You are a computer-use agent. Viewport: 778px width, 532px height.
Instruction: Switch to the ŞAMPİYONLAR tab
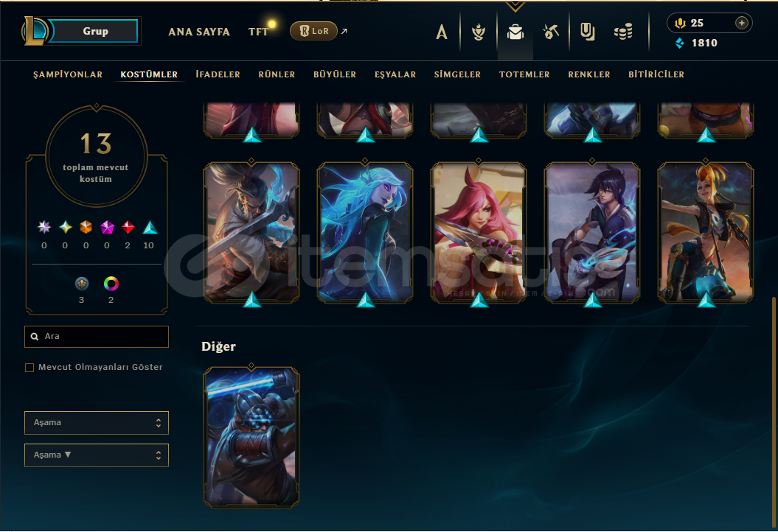(68, 74)
